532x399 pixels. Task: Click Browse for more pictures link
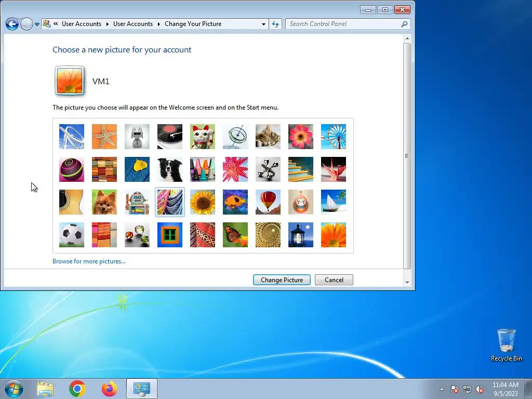[89, 261]
